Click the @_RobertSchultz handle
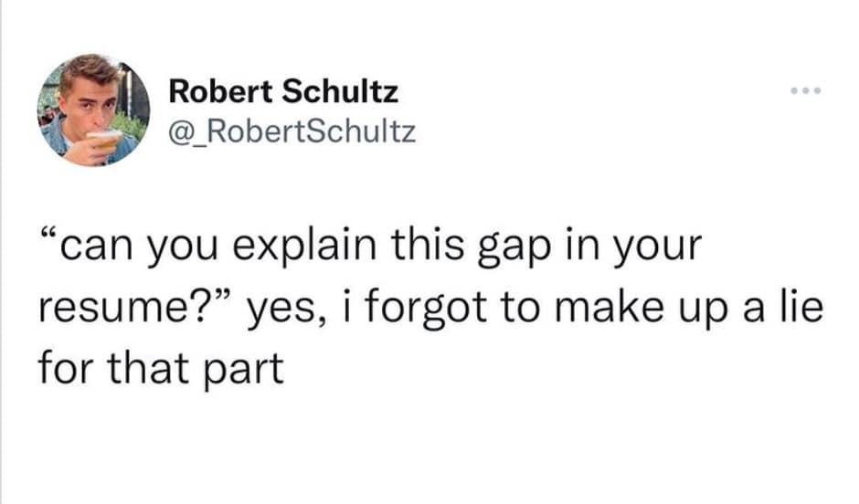Screen dimensions: 859x504 [x=292, y=133]
